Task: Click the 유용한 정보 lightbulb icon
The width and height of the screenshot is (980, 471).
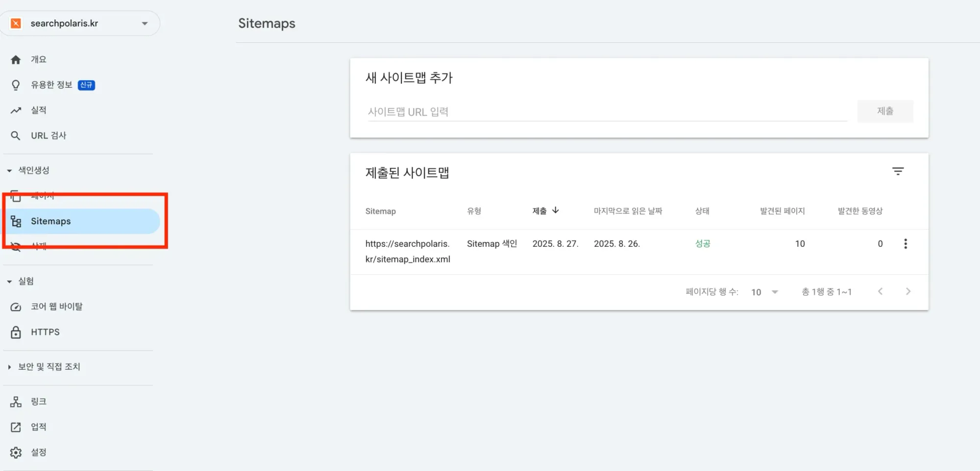Action: click(16, 84)
